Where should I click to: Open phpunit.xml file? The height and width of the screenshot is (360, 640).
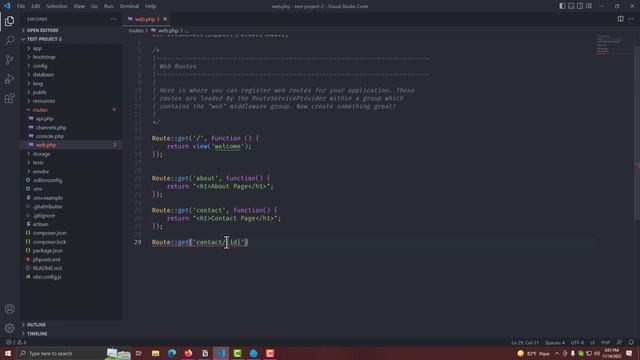[x=71, y=259]
